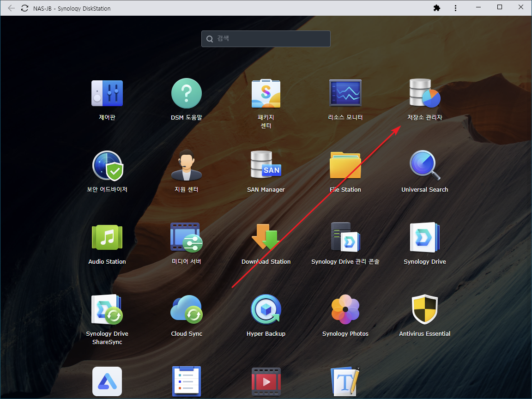
Task: Open the 제어판 (Control Panel) app
Action: tap(107, 93)
